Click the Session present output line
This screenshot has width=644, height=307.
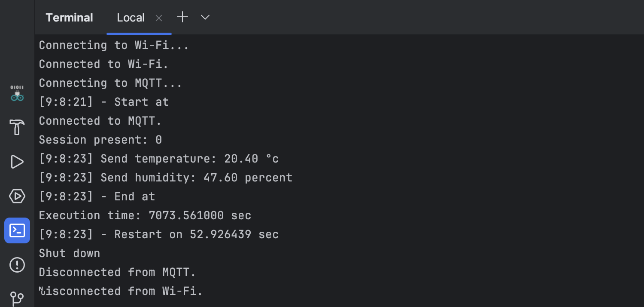pos(100,140)
